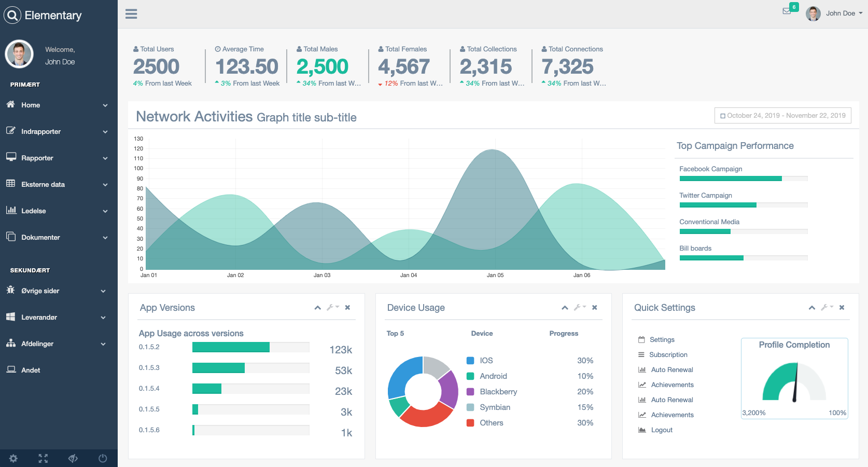Expand the Ledelse menu chevron

pos(105,211)
